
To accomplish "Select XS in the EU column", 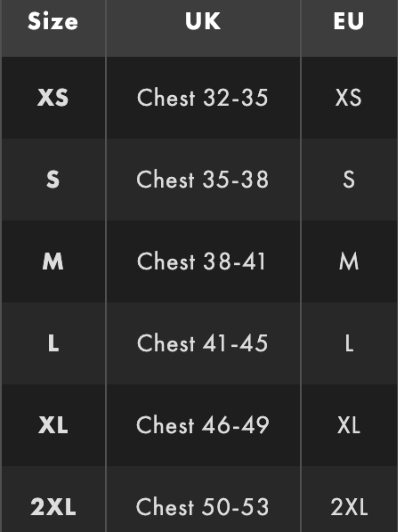I will click(x=348, y=98).
